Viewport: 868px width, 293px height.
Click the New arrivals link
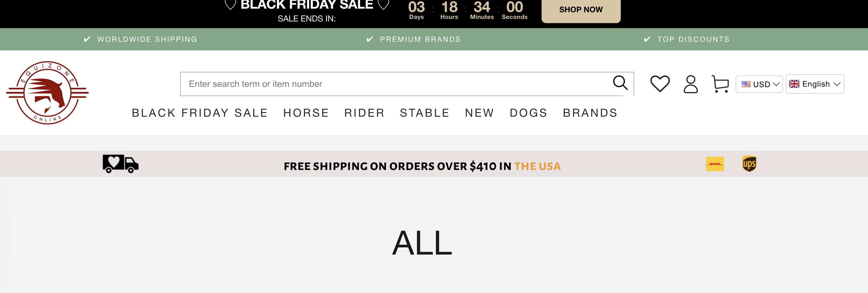click(479, 113)
